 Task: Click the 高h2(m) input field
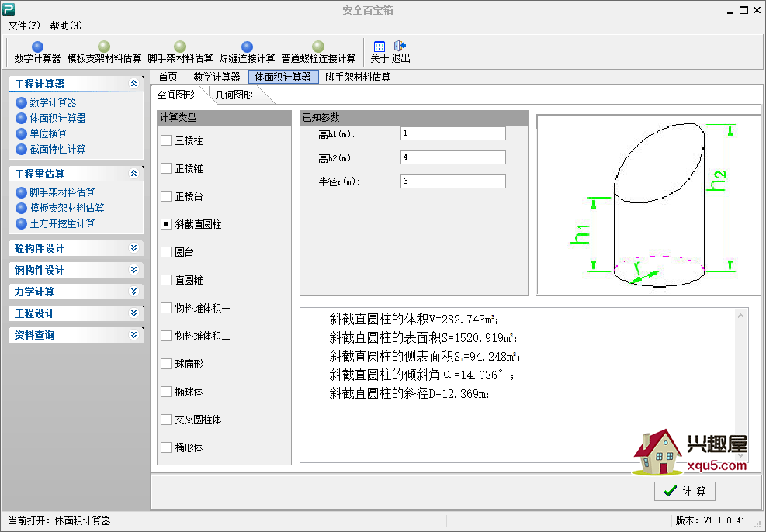(x=453, y=157)
